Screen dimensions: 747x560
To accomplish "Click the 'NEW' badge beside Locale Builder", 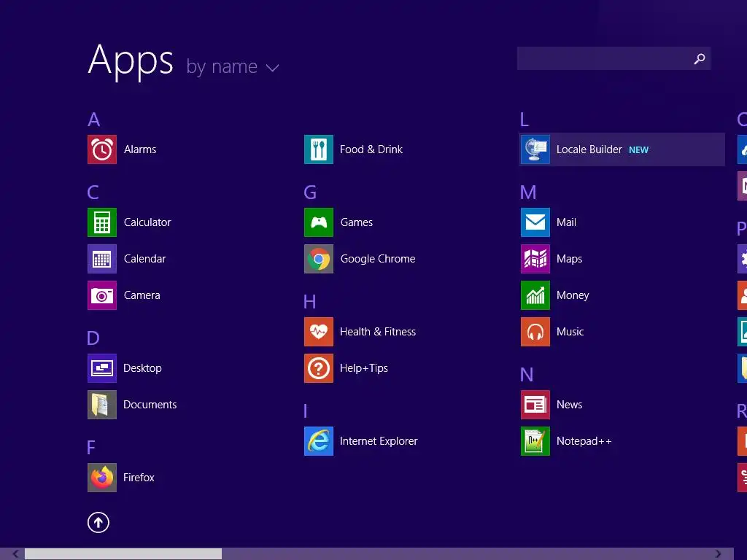I will (638, 150).
